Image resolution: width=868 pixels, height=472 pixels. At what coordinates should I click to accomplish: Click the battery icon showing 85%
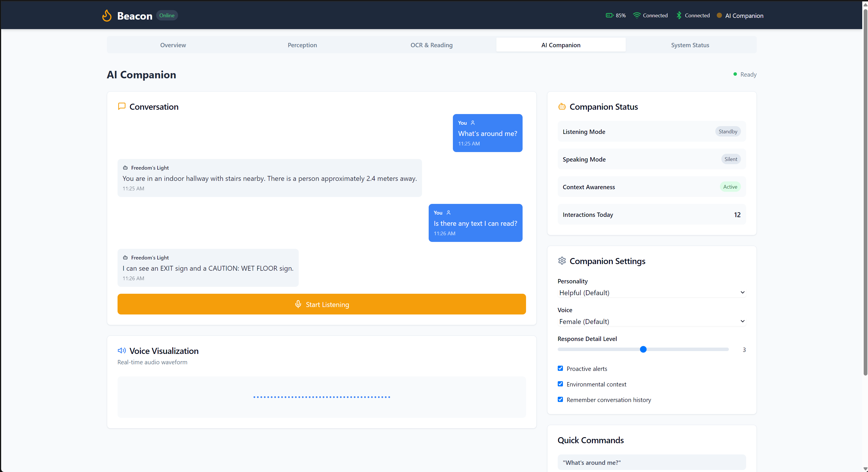pos(610,16)
